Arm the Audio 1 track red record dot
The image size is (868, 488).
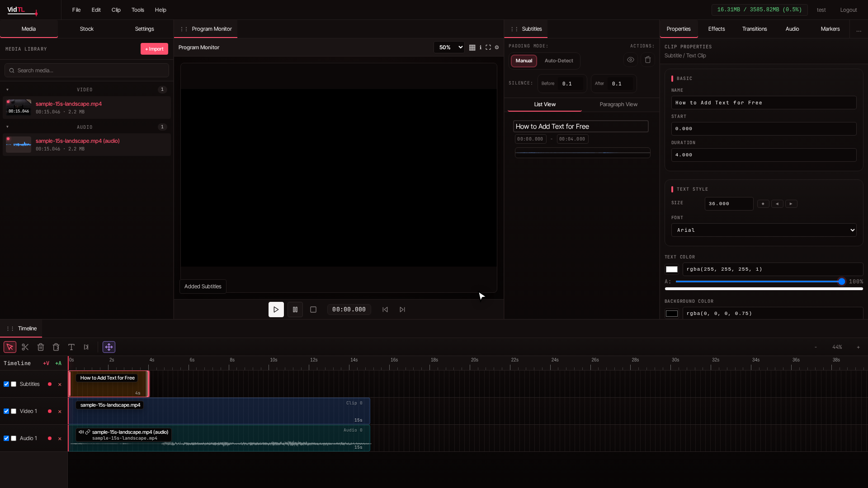pos(50,438)
